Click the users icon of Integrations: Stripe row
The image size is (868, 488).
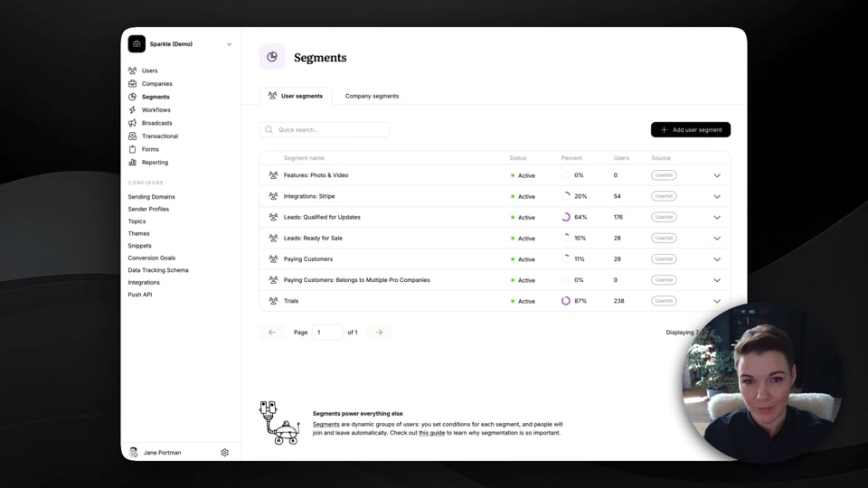point(273,196)
